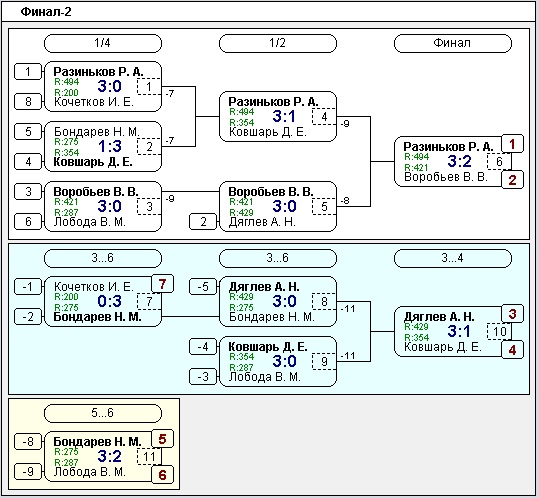The height and width of the screenshot is (498, 539).
Task: Click match 10 dashed number box
Action: [x=499, y=332]
